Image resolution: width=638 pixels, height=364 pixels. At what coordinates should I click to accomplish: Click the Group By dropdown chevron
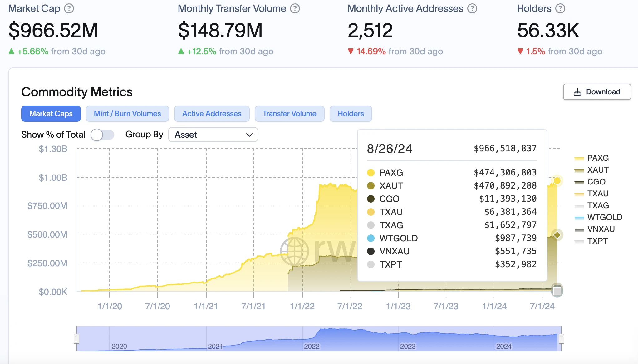click(249, 135)
